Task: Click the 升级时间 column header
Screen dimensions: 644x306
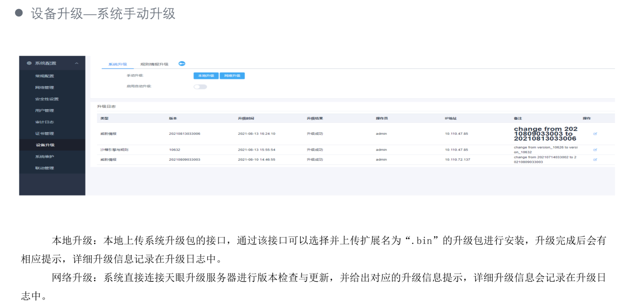Action: [246, 119]
